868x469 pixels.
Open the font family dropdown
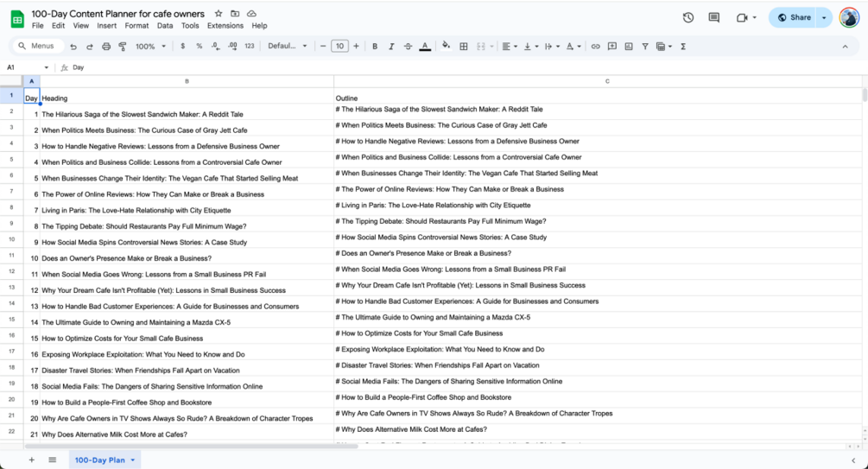pos(287,47)
